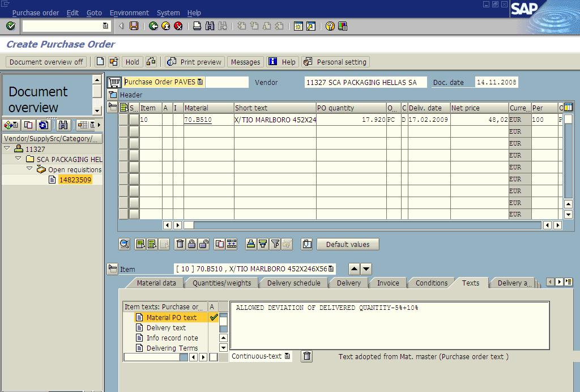Collapse the Item detail section

(113, 269)
